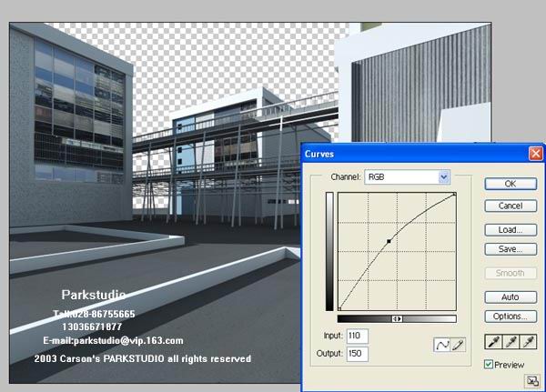
Task: Confirm curves with OK button
Action: click(x=511, y=184)
